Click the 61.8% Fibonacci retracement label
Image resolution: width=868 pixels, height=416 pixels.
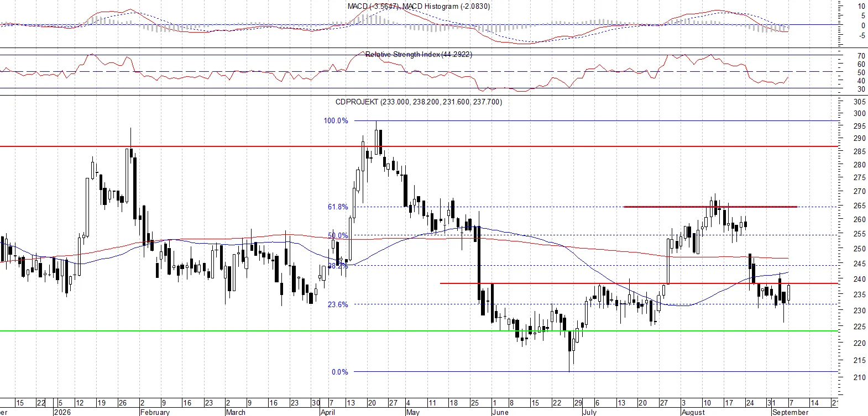[338, 207]
